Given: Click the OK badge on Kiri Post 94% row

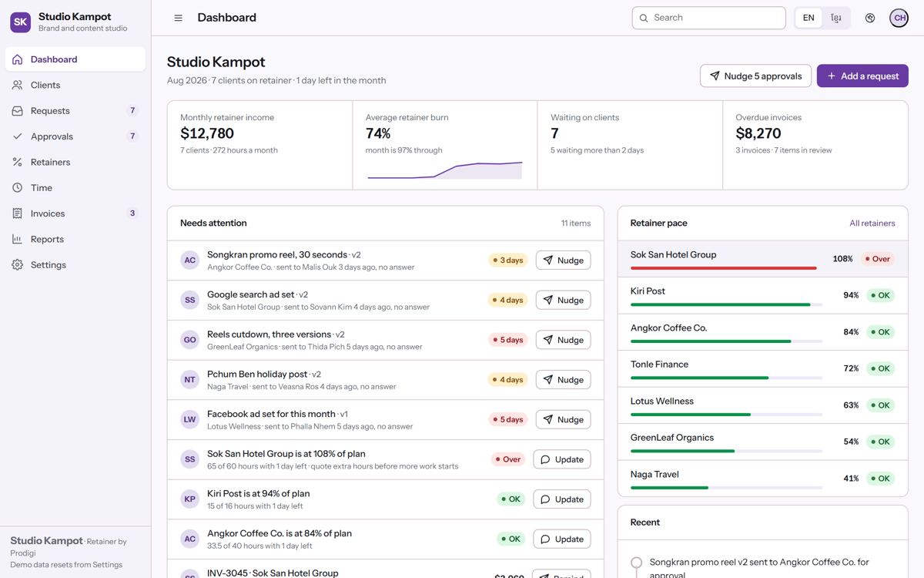Looking at the screenshot, I should click(x=511, y=499).
